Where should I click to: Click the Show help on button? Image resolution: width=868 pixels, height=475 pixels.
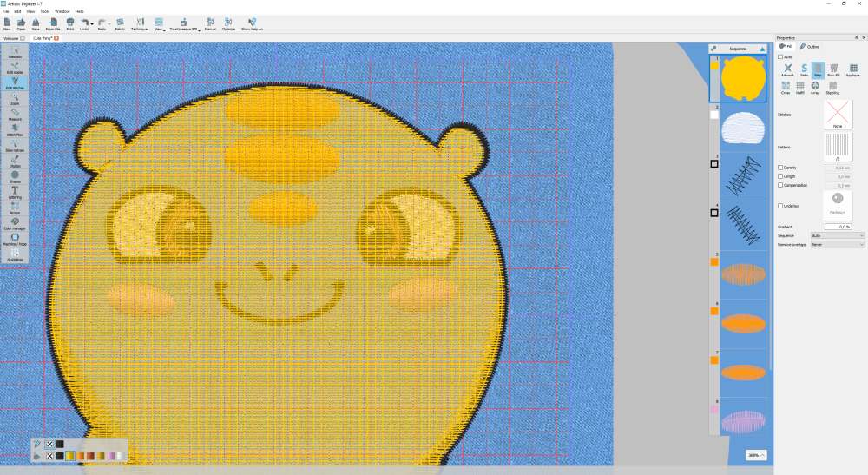tap(252, 23)
